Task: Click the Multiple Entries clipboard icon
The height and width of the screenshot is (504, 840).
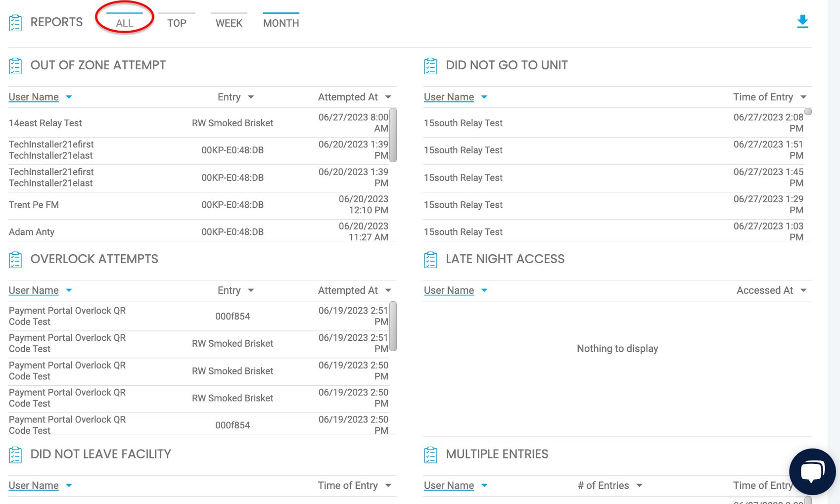Action: [430, 454]
